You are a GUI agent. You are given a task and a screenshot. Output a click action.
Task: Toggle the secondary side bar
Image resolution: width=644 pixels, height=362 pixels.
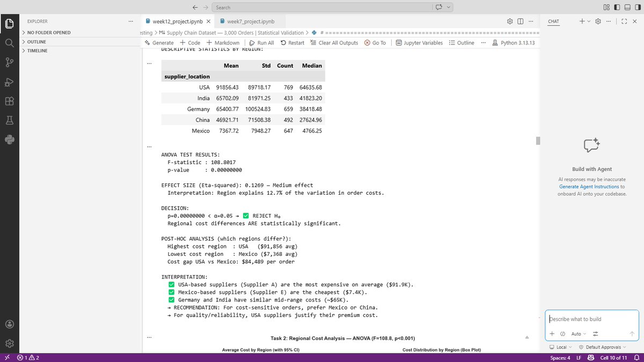(x=637, y=8)
